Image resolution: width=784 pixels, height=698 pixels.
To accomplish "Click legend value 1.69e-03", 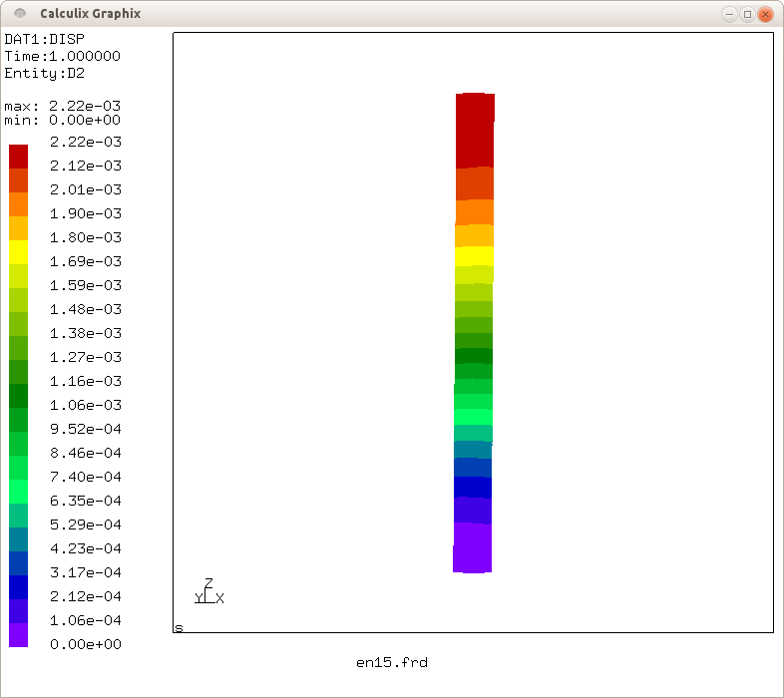I will (x=86, y=261).
